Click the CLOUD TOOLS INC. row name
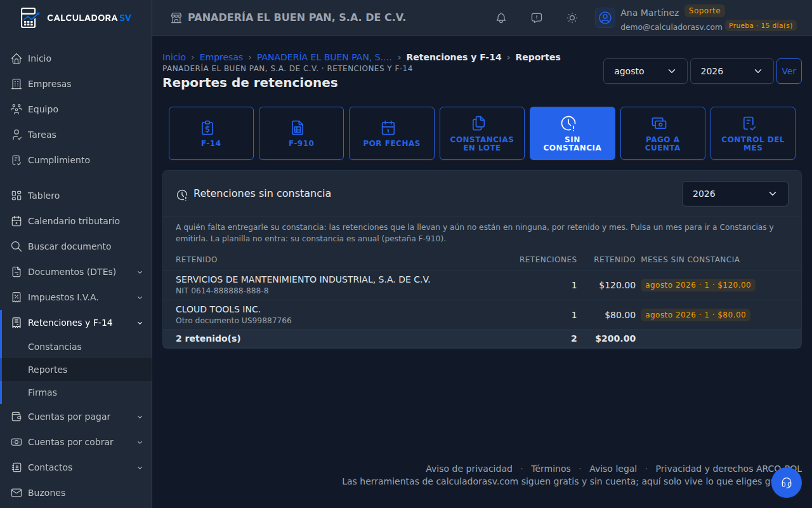 pyautogui.click(x=218, y=309)
